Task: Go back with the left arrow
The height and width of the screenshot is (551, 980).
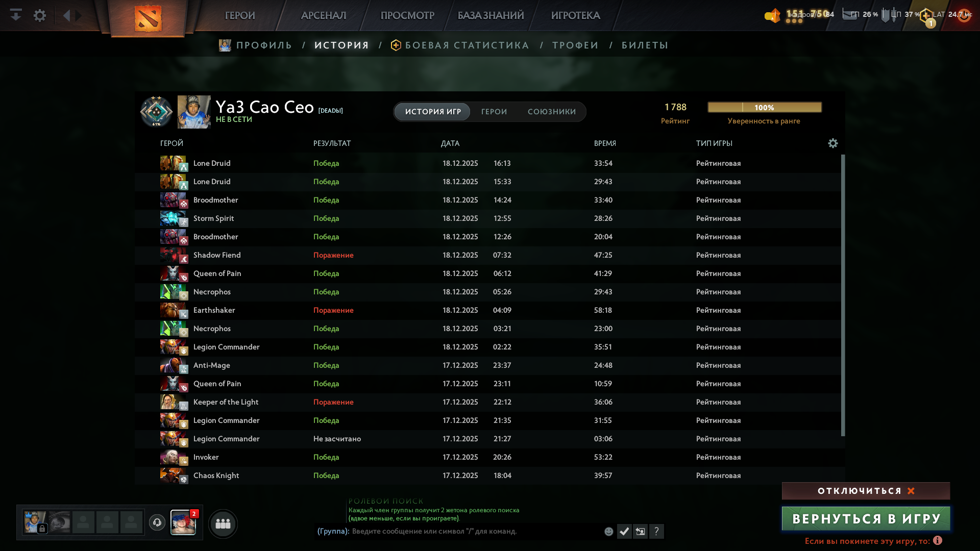Action: pyautogui.click(x=66, y=15)
